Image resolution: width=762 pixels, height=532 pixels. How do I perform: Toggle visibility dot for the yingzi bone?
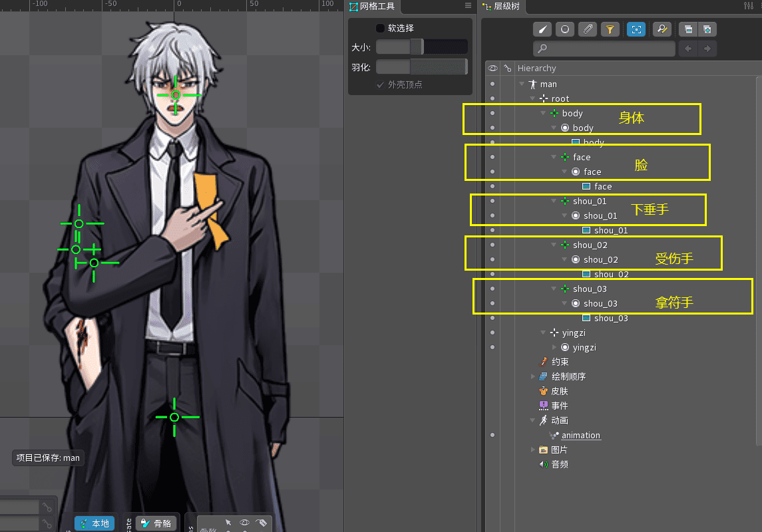(x=492, y=332)
